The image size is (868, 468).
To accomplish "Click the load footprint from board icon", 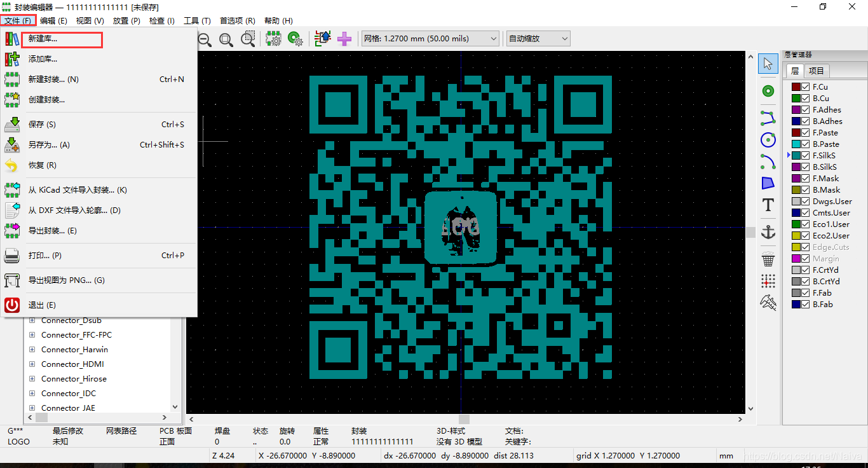I will (323, 39).
